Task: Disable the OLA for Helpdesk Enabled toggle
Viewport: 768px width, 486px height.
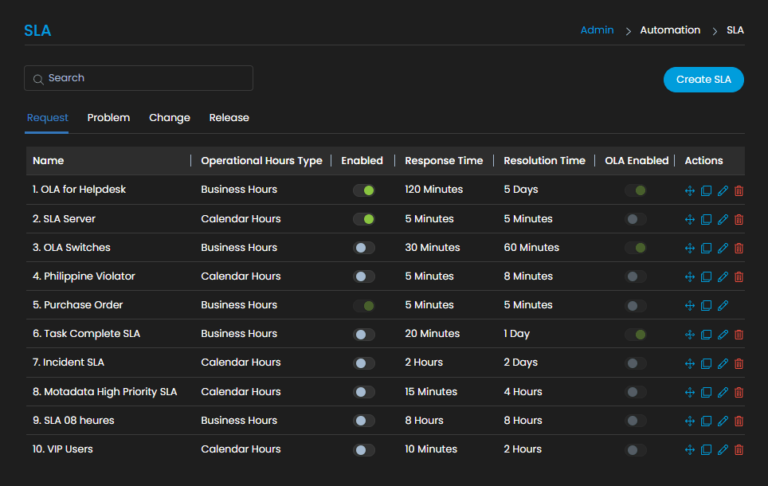Action: click(364, 190)
